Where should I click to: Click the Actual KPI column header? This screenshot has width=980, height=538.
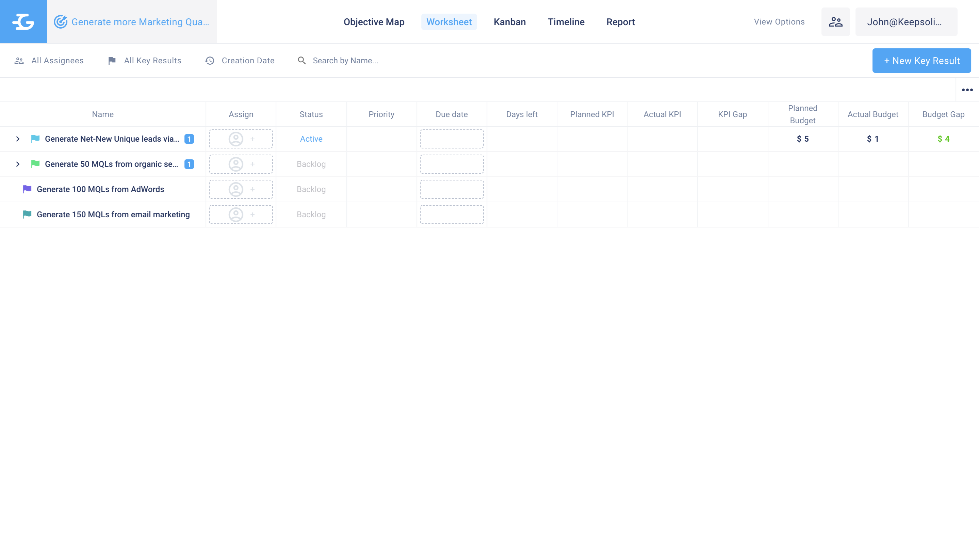pyautogui.click(x=662, y=114)
